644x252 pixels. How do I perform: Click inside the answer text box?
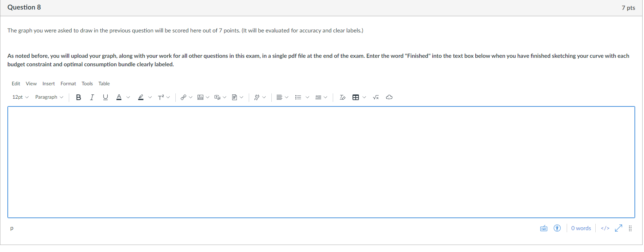(321, 162)
